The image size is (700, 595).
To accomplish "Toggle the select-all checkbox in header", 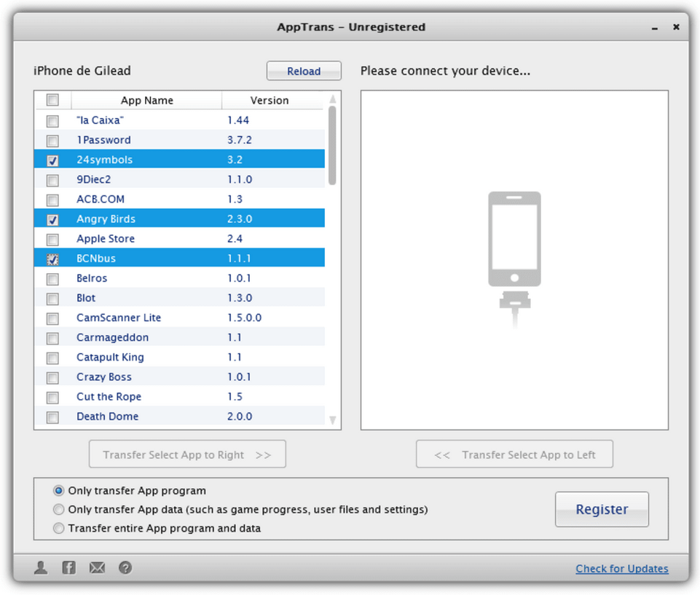I will point(52,100).
